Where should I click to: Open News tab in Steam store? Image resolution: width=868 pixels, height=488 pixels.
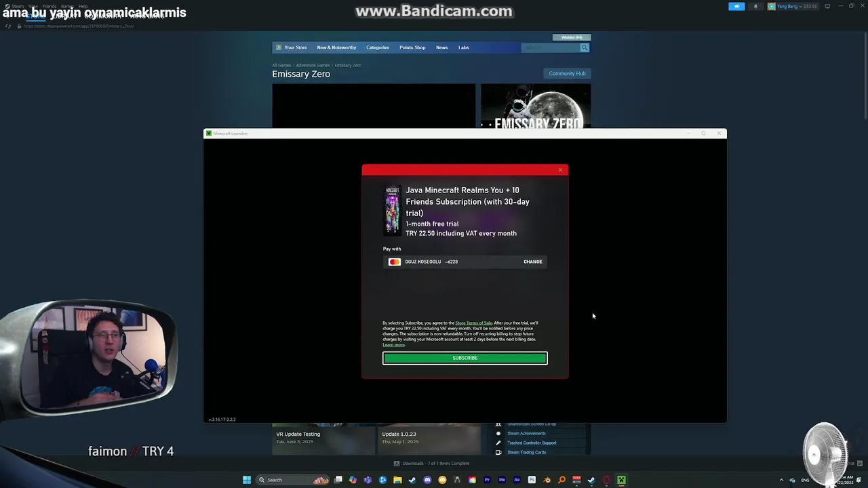(x=441, y=47)
